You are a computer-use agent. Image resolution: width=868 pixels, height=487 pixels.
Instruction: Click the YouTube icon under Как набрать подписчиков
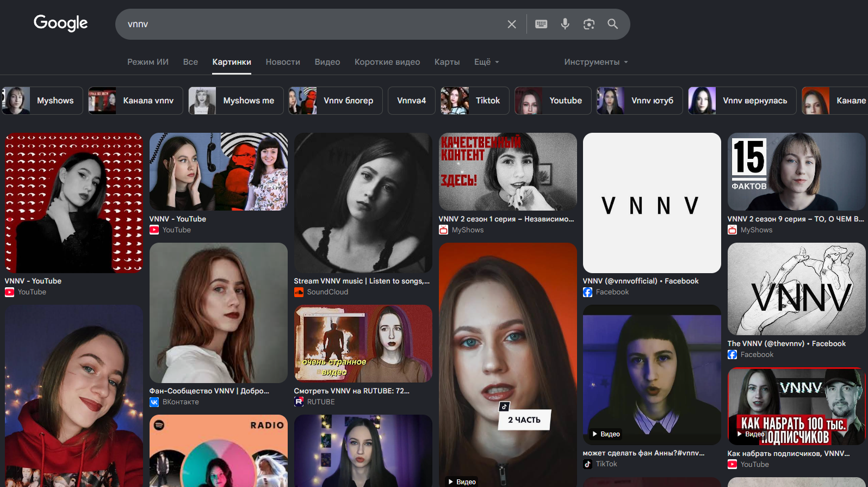click(732, 465)
